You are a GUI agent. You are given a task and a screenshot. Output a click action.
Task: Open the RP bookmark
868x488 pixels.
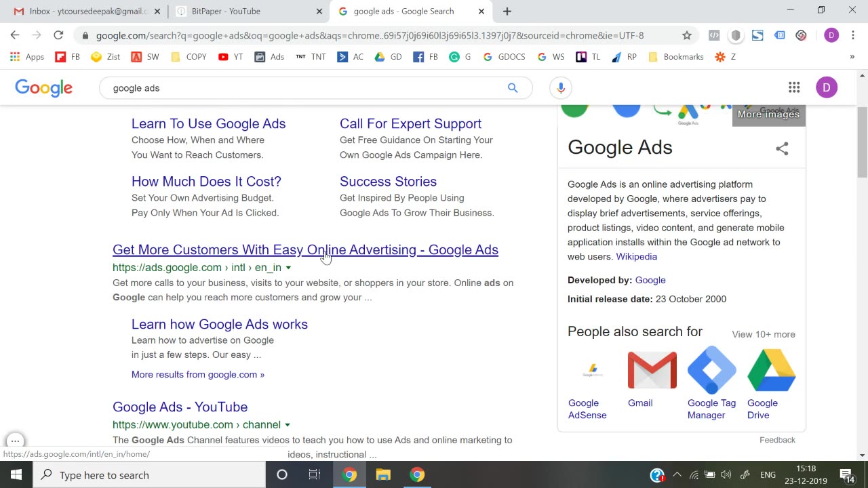[x=624, y=57]
